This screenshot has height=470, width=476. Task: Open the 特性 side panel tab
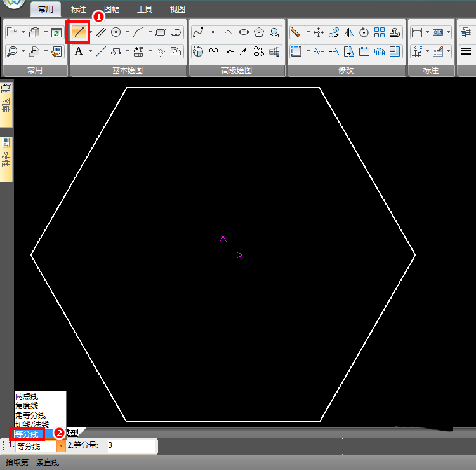(x=6, y=159)
